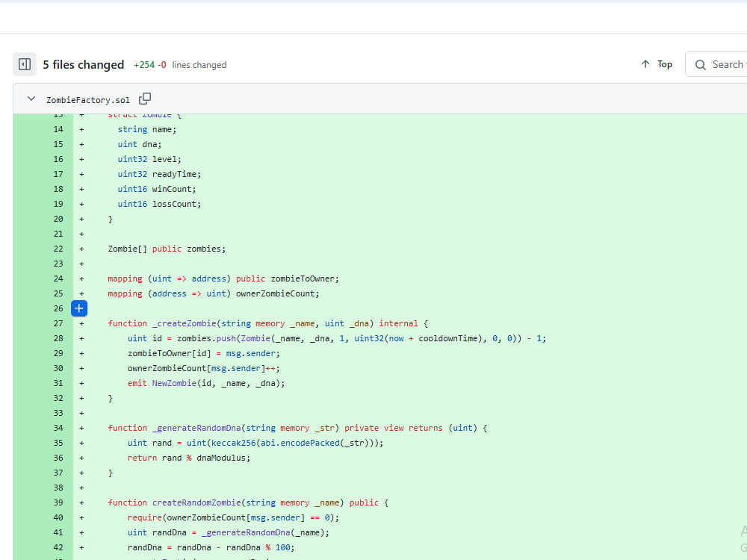
Task: Collapse the ZombieFactory.sol file diff
Action: pyautogui.click(x=31, y=99)
